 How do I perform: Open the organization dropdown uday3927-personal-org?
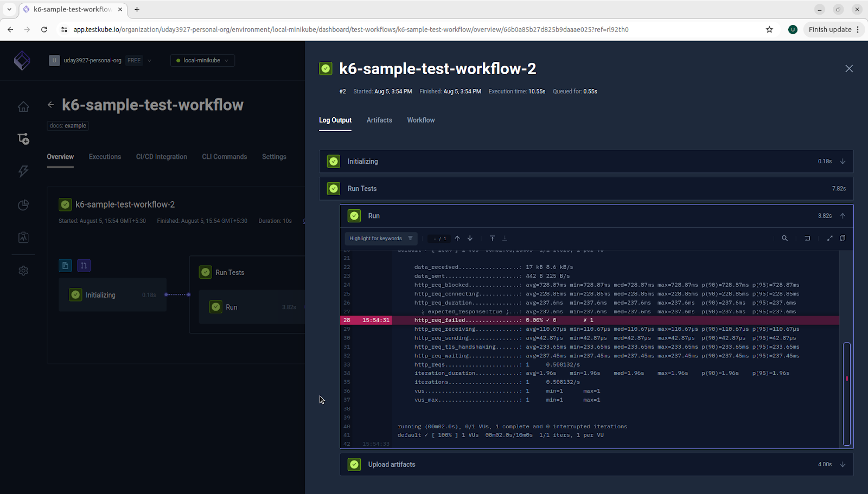(x=100, y=60)
